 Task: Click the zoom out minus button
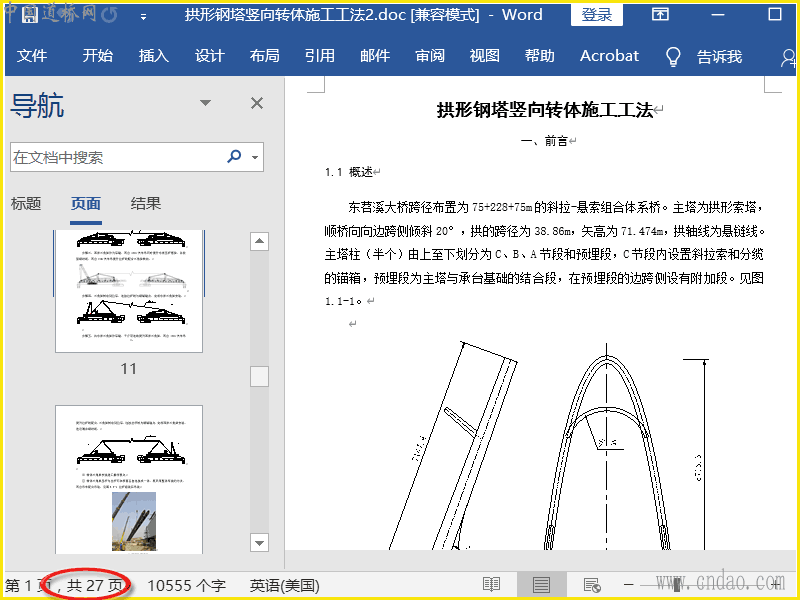[x=629, y=585]
